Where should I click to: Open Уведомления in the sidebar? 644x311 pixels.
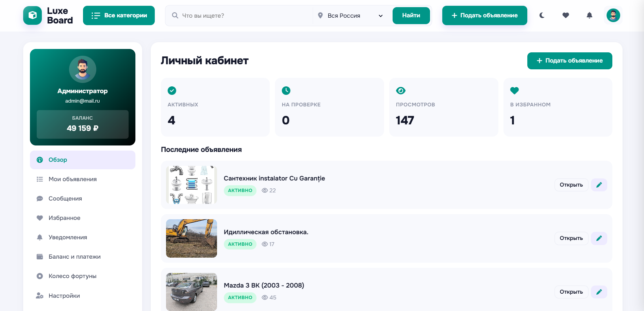click(83, 237)
